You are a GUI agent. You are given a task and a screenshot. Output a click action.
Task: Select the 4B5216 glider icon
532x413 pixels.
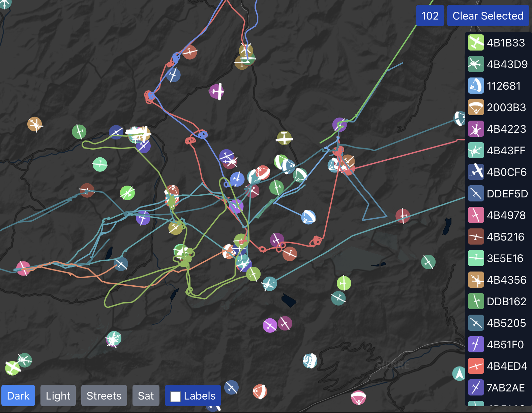coord(476,237)
